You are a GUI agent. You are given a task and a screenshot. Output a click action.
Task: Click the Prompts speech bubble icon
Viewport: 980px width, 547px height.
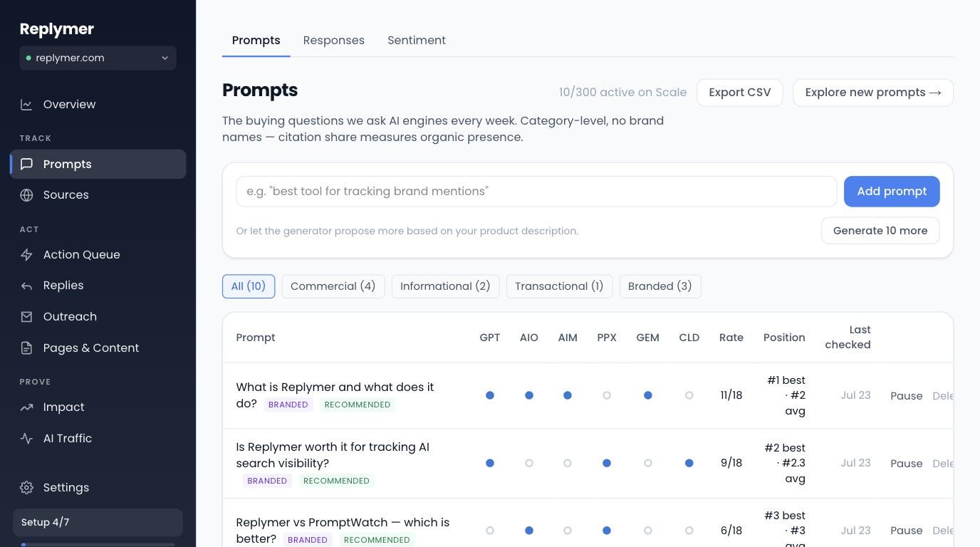tap(26, 165)
